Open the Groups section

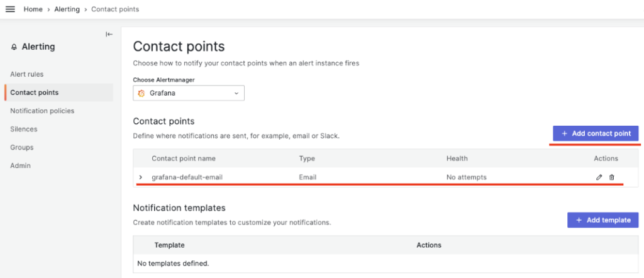click(x=22, y=147)
